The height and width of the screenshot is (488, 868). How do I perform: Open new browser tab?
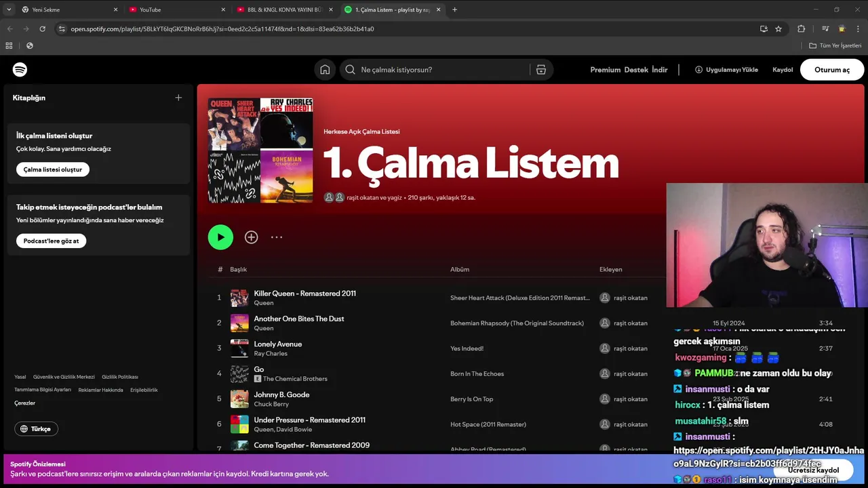(454, 9)
